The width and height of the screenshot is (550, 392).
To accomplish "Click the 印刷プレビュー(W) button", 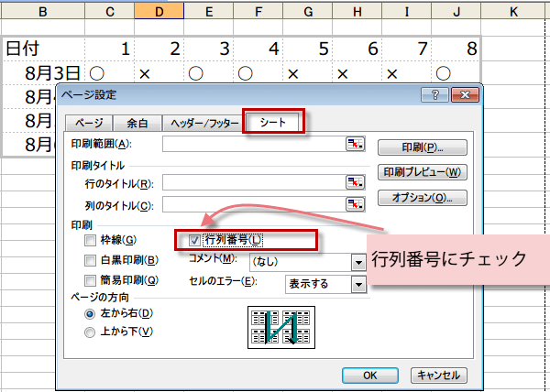I will 423,172.
